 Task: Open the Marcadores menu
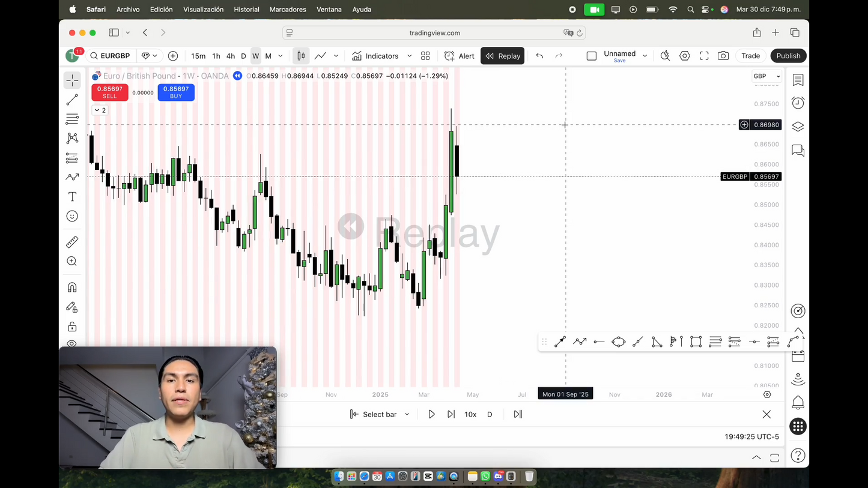point(288,10)
